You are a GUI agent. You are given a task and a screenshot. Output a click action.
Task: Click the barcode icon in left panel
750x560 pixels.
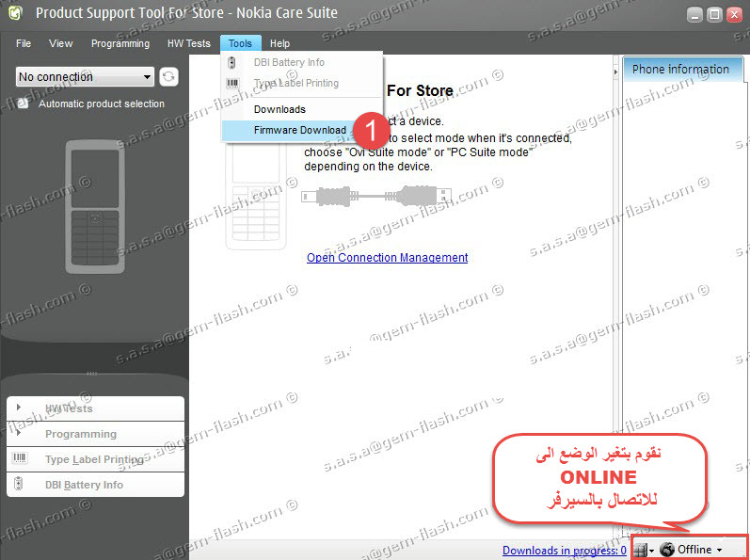[x=19, y=458]
